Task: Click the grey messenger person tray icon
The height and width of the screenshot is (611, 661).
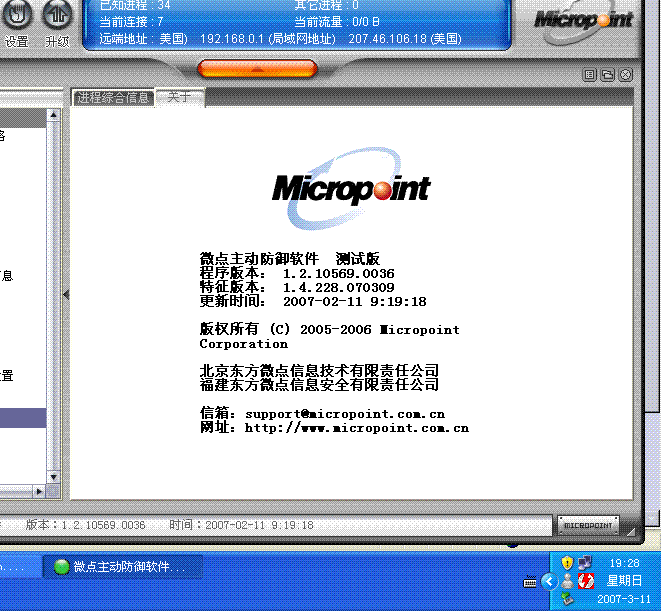Action: pyautogui.click(x=567, y=581)
